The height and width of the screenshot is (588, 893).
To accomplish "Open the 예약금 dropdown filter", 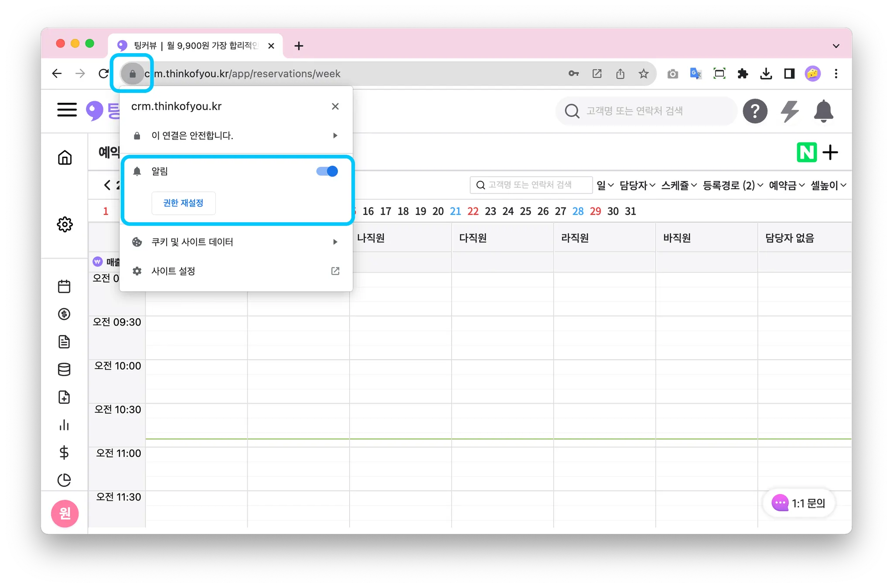I will 786,185.
